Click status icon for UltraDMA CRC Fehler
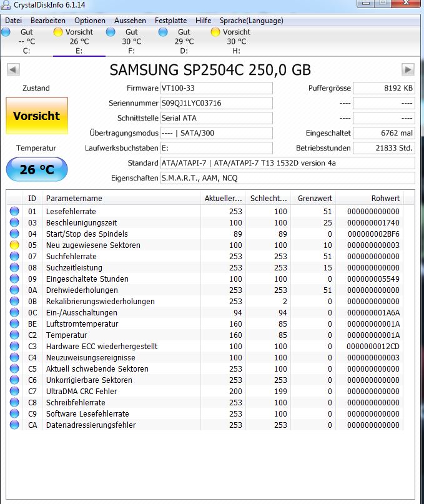Viewport: 424px width, 504px height. [x=14, y=391]
